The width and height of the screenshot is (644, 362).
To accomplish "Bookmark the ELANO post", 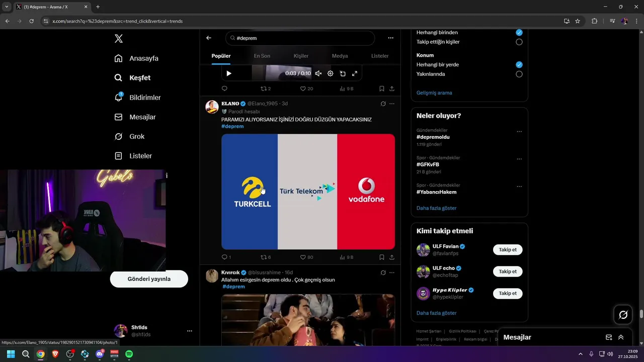I will pos(382,257).
